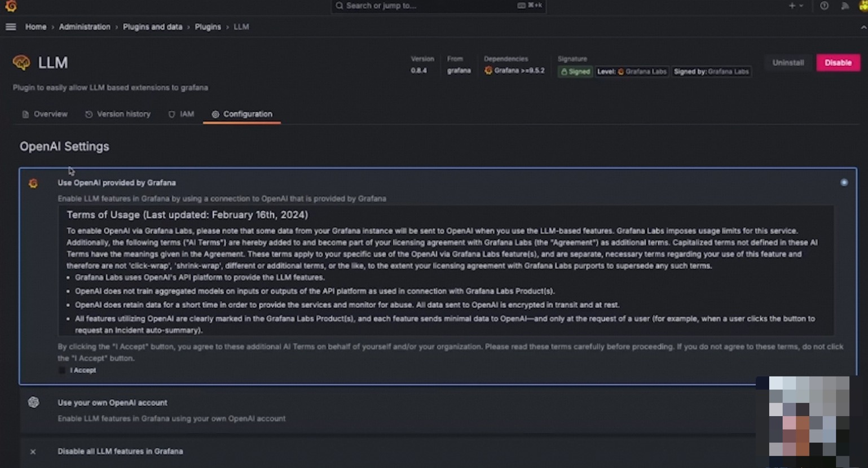Click the bullet 'Grafana Labs uses OpenAI's API platform'
This screenshot has width=868, height=468.
point(200,277)
